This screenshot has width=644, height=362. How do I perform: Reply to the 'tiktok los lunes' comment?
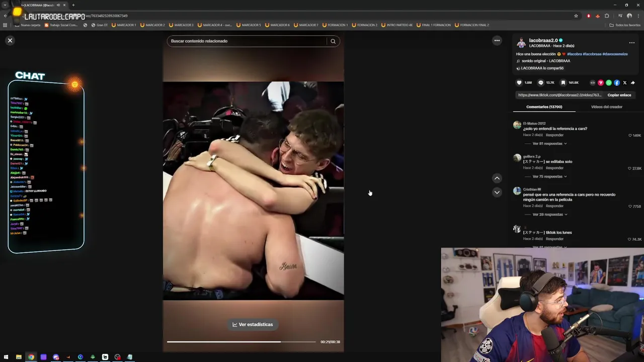coord(555,239)
